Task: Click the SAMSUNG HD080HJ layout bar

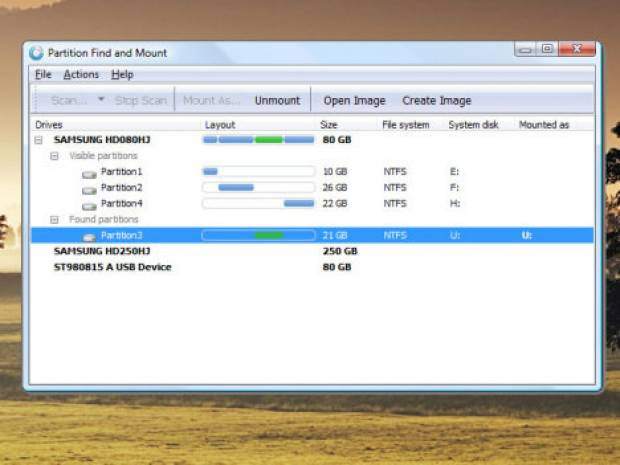Action: click(x=259, y=140)
